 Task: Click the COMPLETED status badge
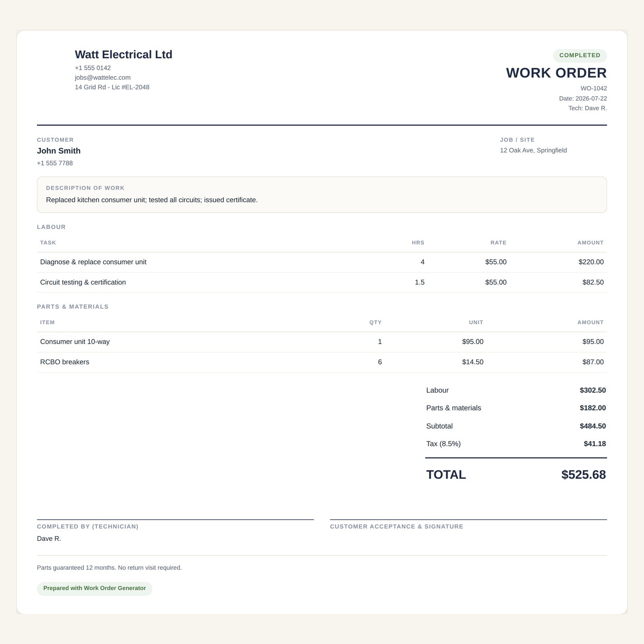tap(580, 56)
